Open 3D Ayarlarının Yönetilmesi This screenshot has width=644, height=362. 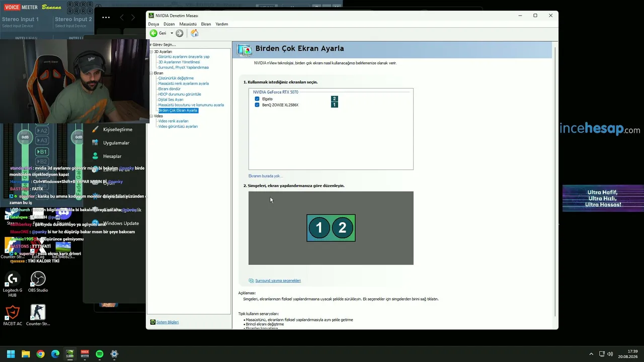(179, 62)
